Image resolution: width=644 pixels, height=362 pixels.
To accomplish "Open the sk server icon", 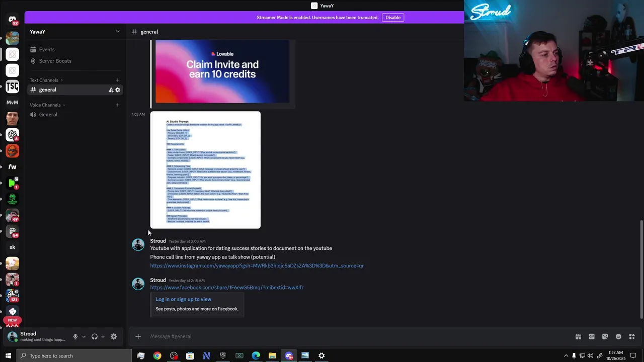I will coord(12,247).
